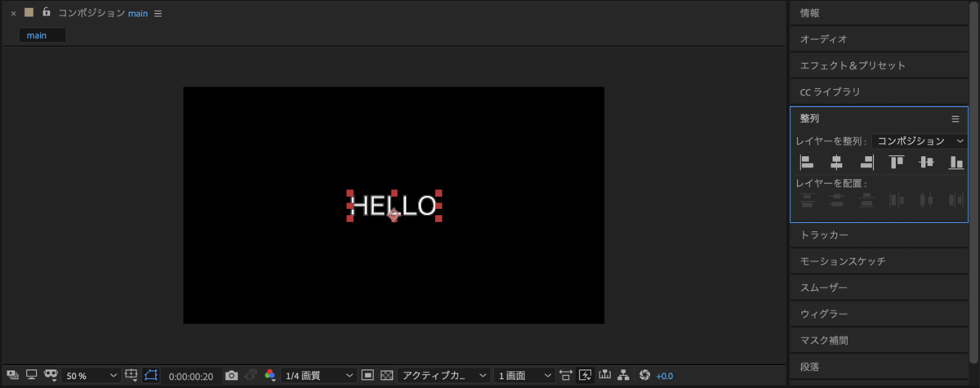980x388 pixels.
Task: Take a snapshot with camera icon
Action: tap(232, 375)
